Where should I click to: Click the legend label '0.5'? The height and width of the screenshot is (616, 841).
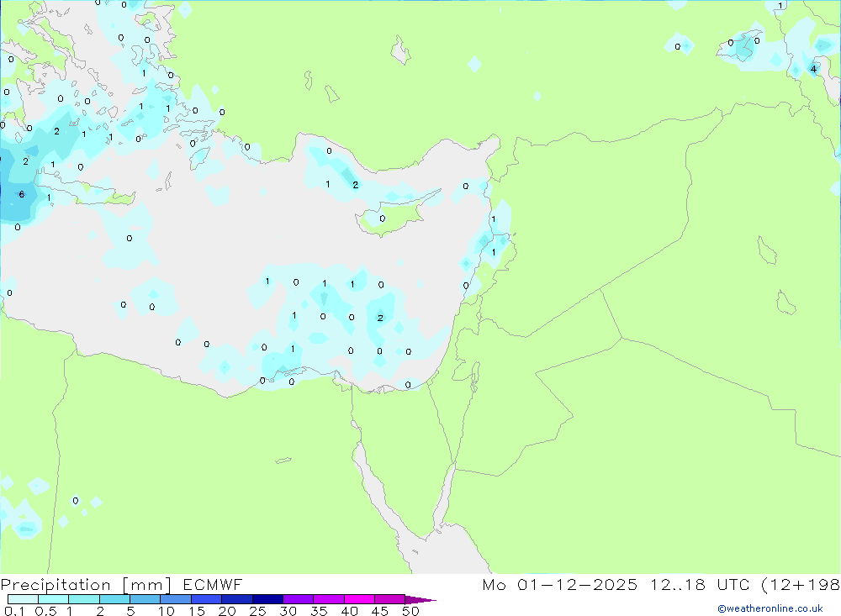[x=45, y=611]
